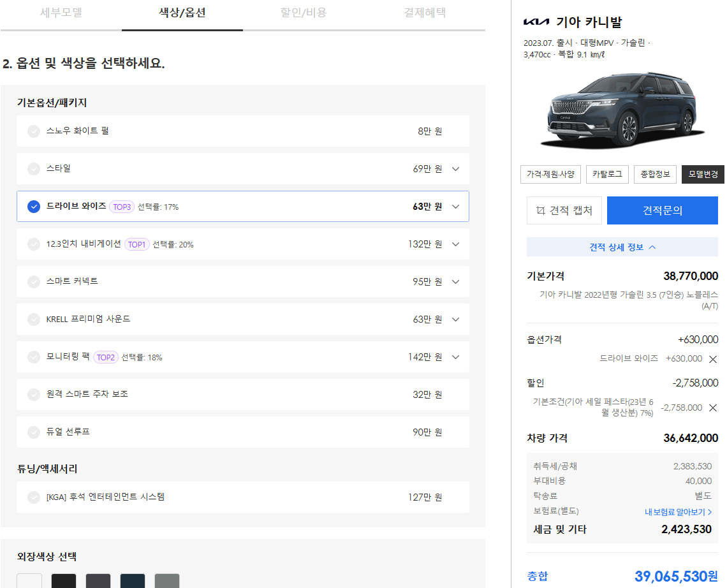The height and width of the screenshot is (588, 727).
Task: Open 카탈로그 button
Action: pos(607,174)
